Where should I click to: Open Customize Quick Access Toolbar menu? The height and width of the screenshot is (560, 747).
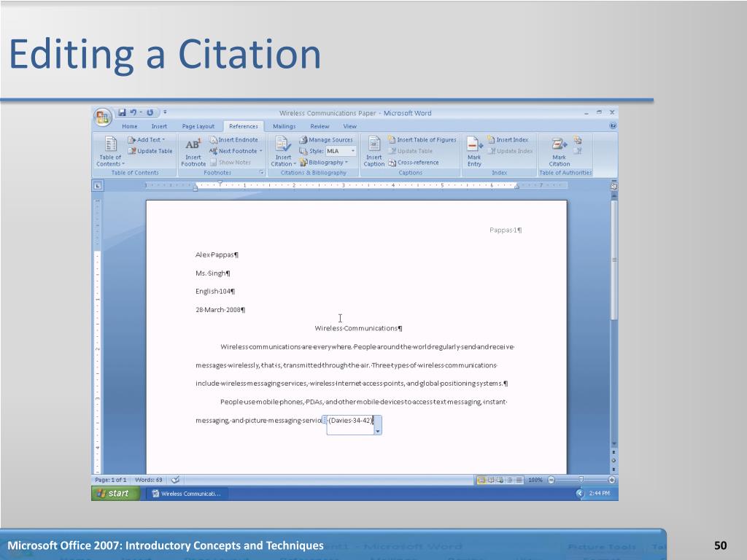(x=165, y=112)
